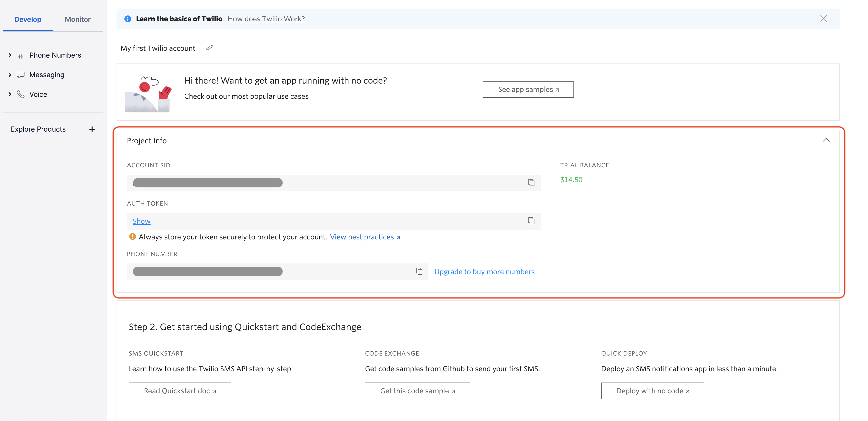Add a product with the plus icon
Screen dimensions: 868x421
[x=92, y=129]
